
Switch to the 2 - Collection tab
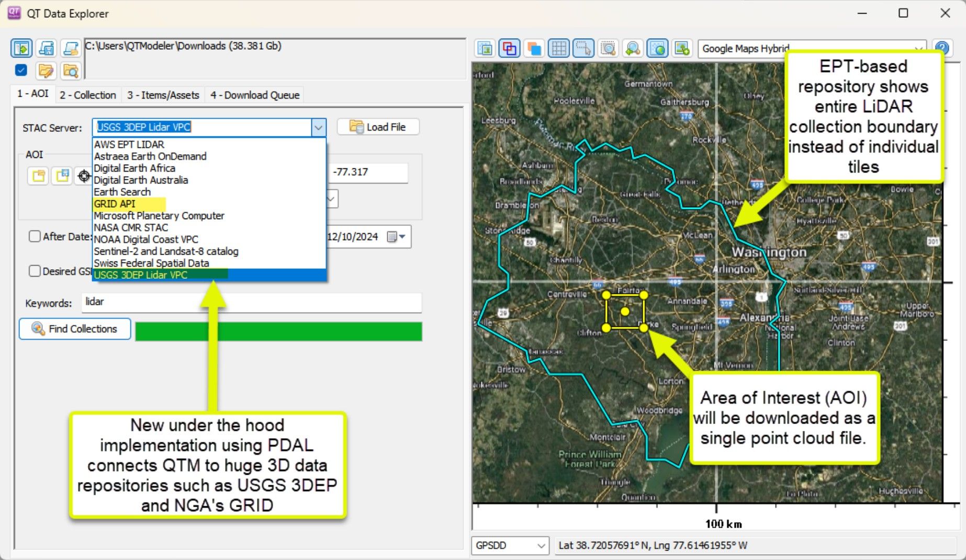tap(87, 95)
